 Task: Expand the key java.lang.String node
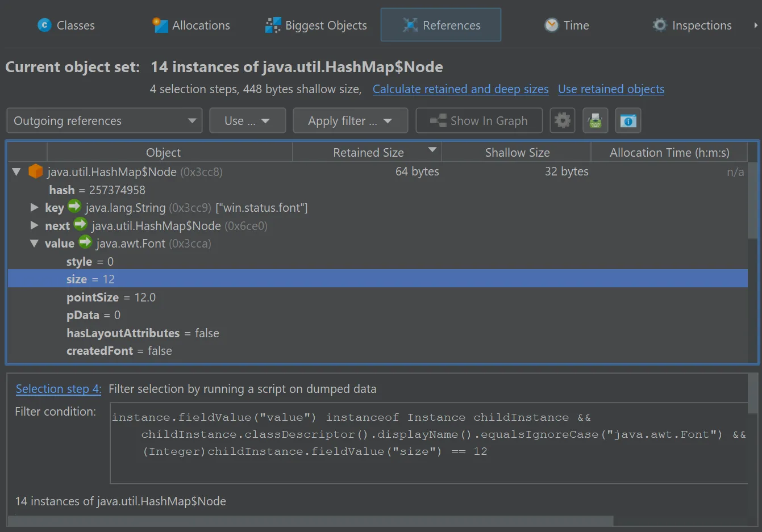click(34, 208)
